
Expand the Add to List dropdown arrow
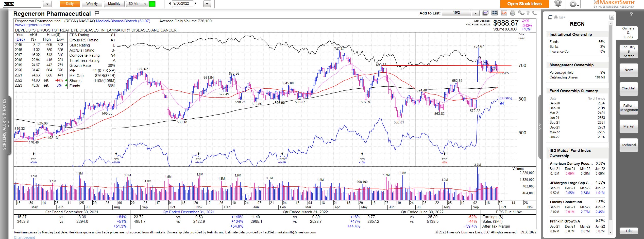coord(476,13)
